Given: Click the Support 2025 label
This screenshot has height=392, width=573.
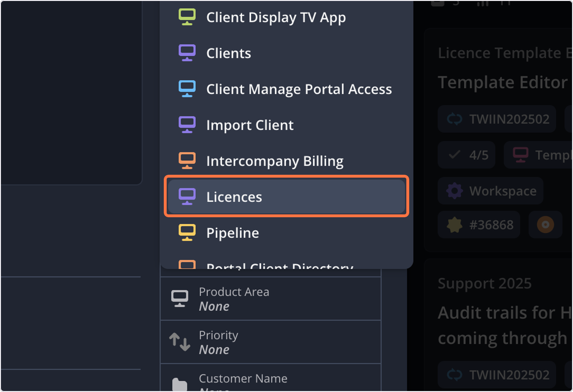Looking at the screenshot, I should (x=485, y=284).
